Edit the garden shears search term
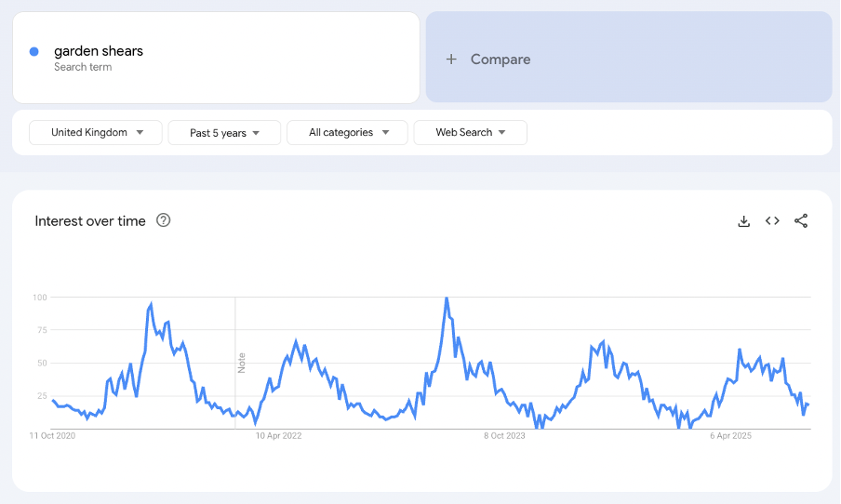The image size is (841, 504). click(x=99, y=51)
